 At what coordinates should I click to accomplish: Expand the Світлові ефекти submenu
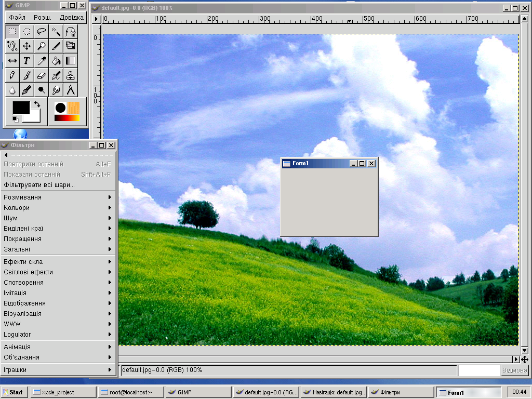[57, 272]
